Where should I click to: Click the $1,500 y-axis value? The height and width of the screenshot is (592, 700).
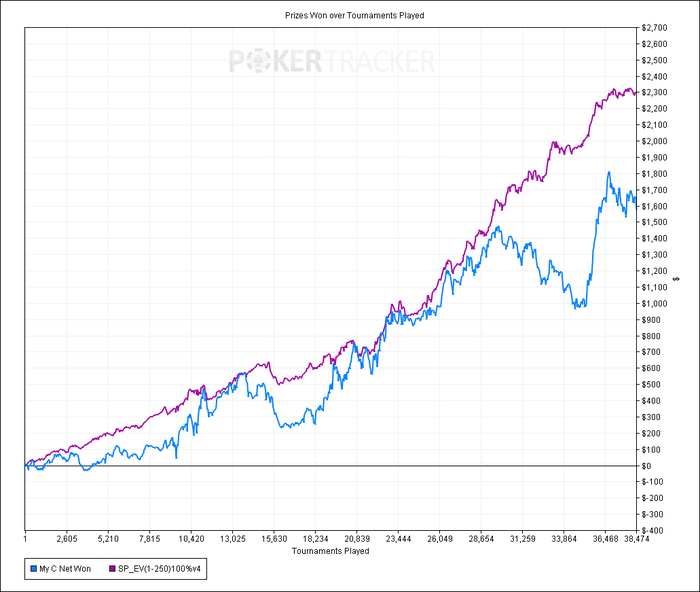tap(654, 222)
